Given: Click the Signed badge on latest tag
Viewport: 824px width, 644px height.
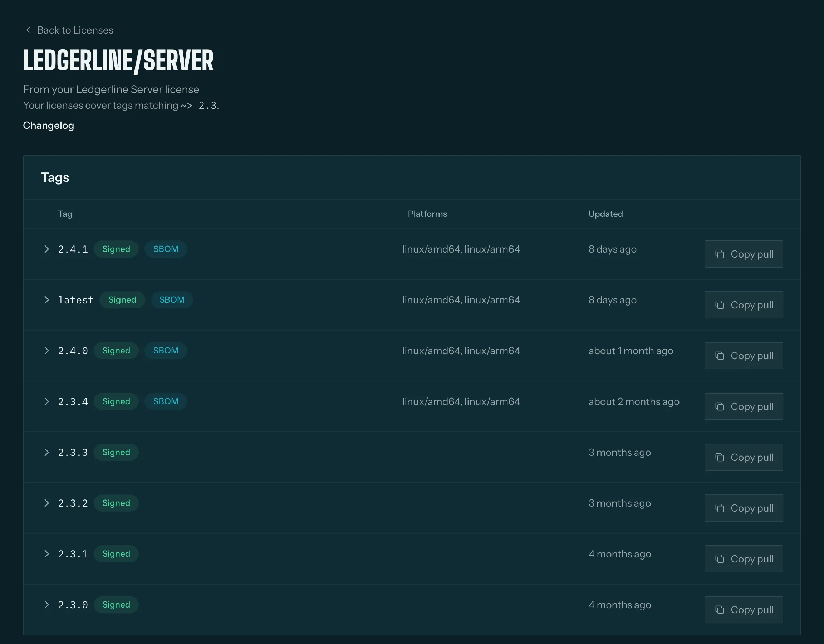Looking at the screenshot, I should 122,300.
